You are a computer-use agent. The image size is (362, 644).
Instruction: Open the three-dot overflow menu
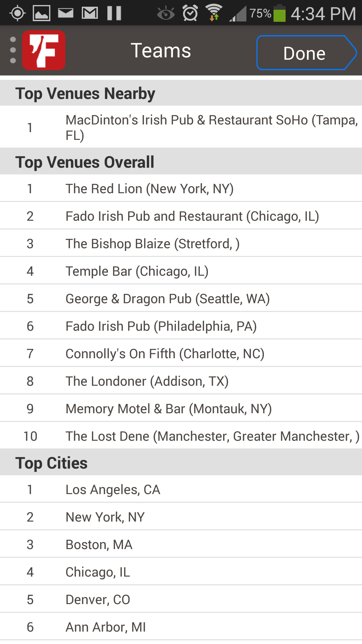pos(13,50)
